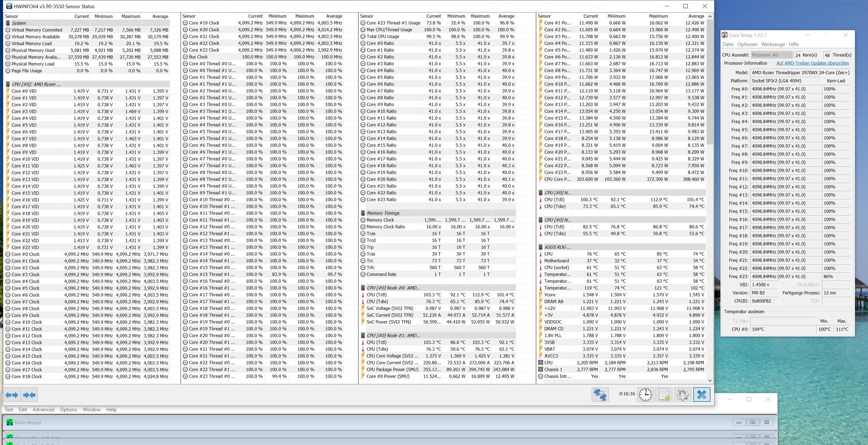Click the HWiNFO scrollbar up arrow
The width and height of the screenshot is (868, 445).
point(710,16)
